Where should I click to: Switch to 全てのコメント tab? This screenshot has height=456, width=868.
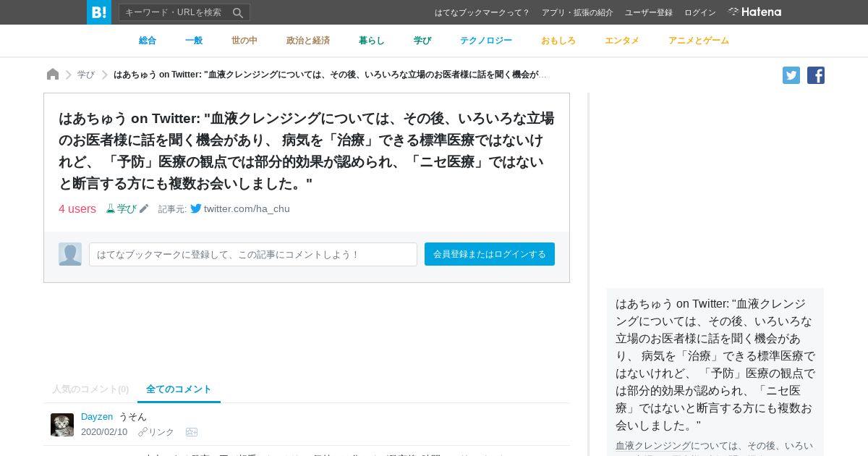[179, 389]
